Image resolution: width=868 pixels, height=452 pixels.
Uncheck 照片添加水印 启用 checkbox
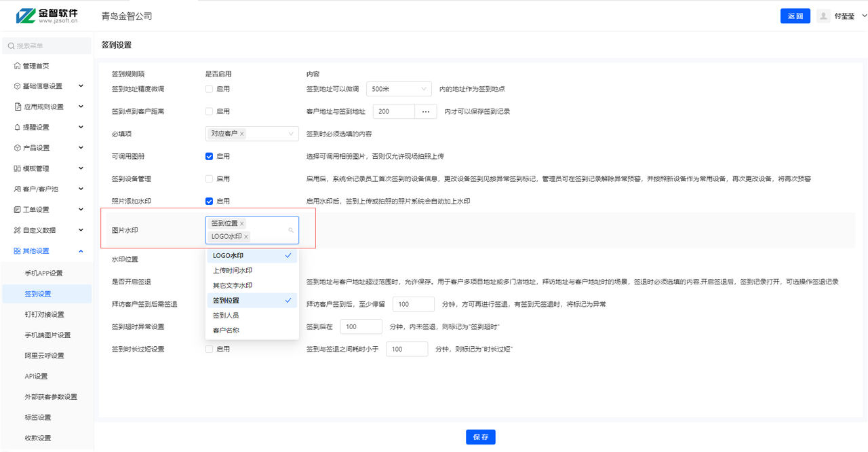[210, 201]
